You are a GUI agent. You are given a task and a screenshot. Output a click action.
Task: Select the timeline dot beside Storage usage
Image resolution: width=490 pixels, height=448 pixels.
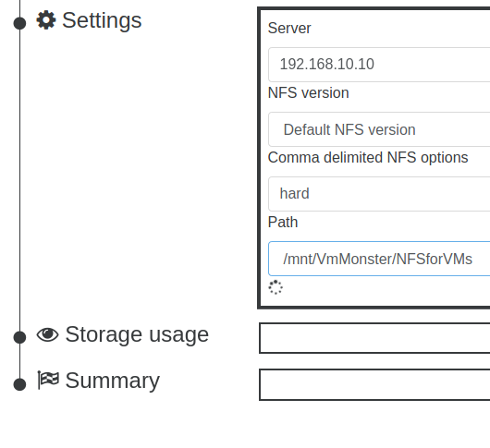click(x=19, y=337)
